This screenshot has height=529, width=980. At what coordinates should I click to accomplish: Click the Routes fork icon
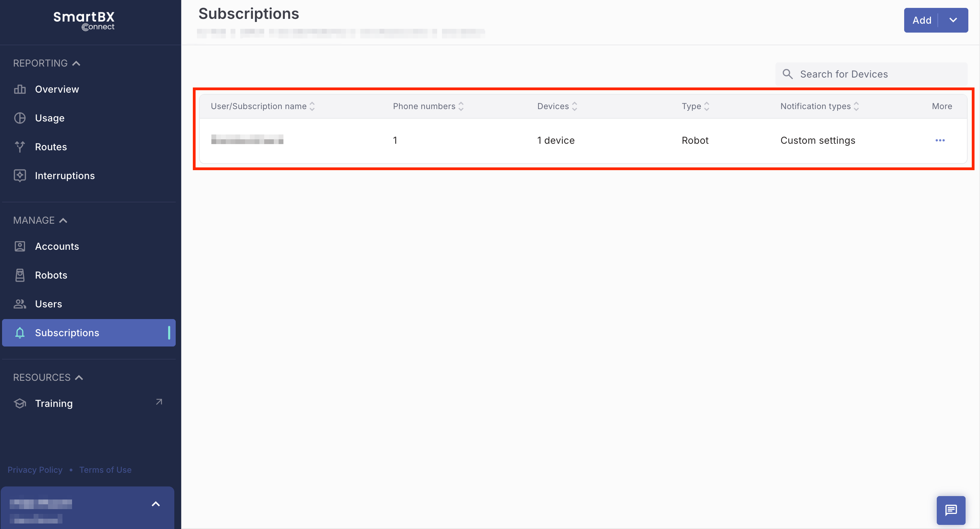click(20, 147)
